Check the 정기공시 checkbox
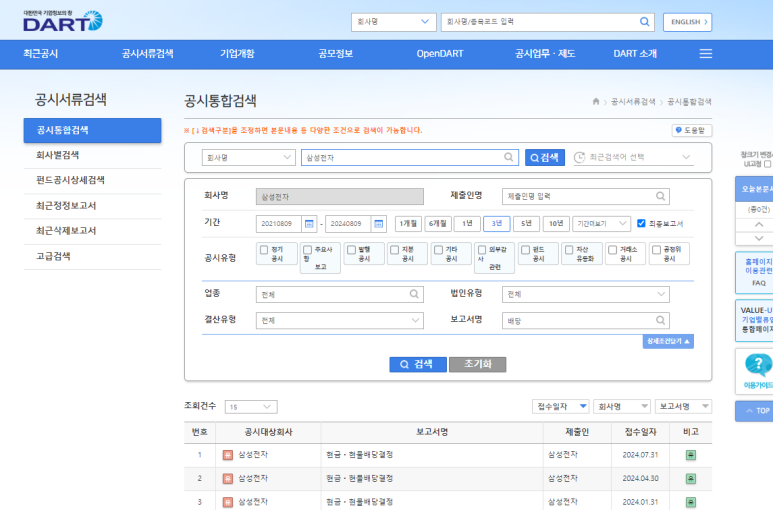This screenshot has width=773, height=510. pos(264,250)
